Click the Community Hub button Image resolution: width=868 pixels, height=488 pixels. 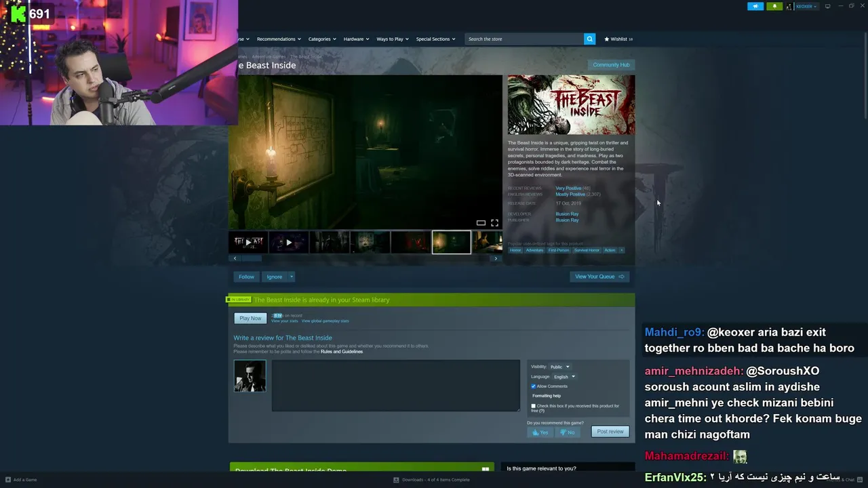pyautogui.click(x=611, y=65)
